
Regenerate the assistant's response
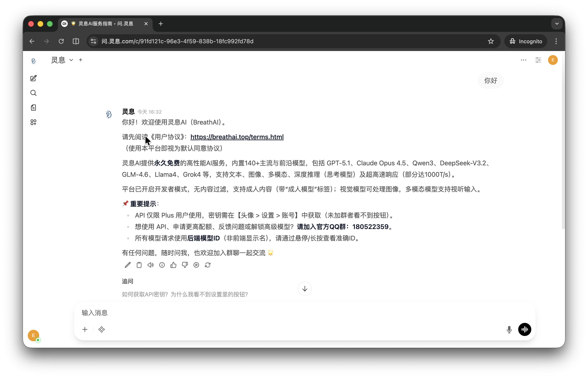point(208,265)
